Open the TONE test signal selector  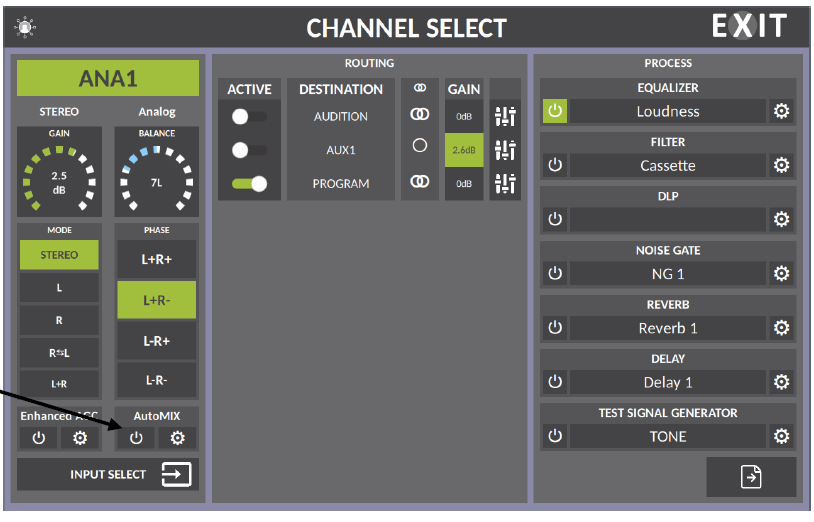(x=667, y=436)
